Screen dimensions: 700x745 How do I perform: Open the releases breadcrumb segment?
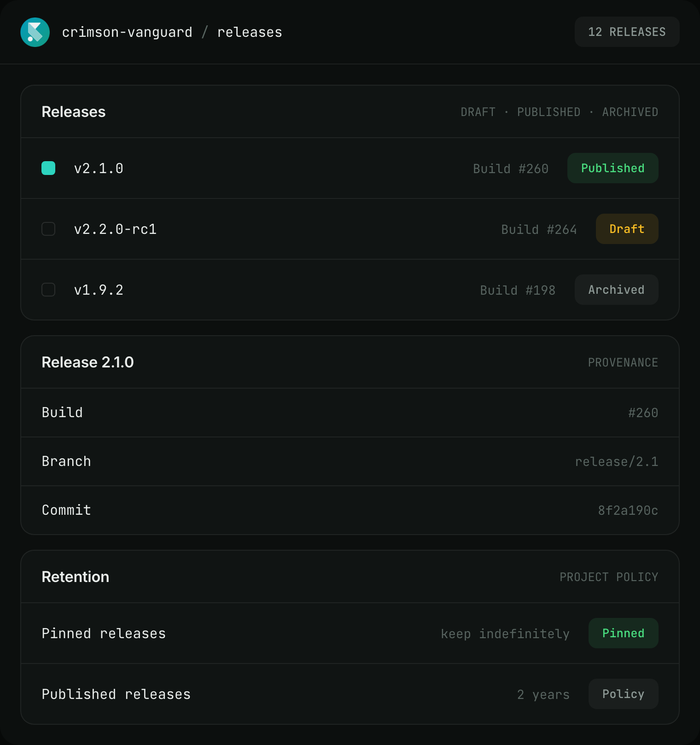(x=250, y=32)
